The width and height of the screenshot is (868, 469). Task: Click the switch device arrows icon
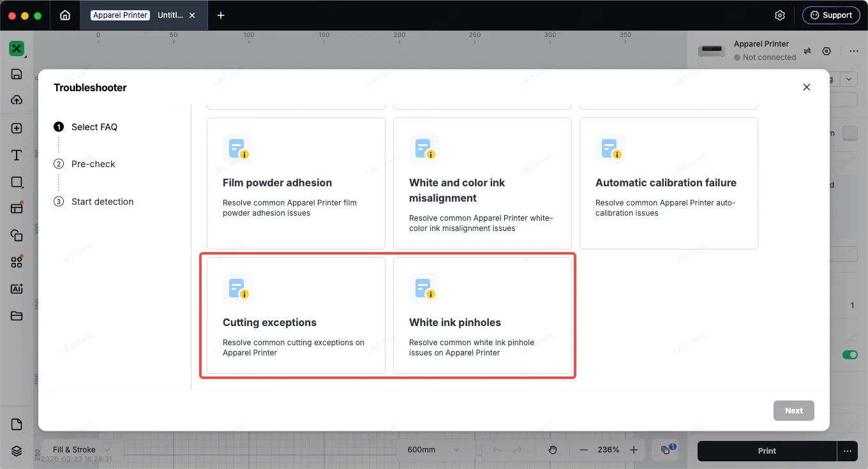tap(807, 51)
